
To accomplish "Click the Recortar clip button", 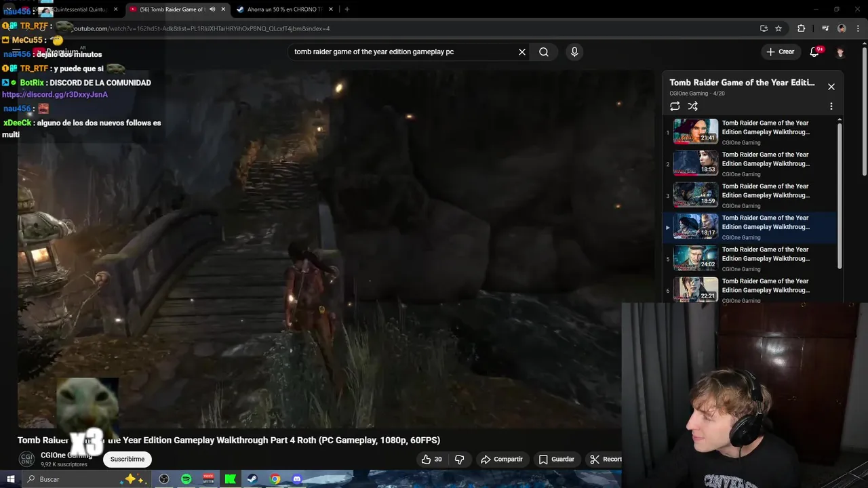I will (604, 460).
